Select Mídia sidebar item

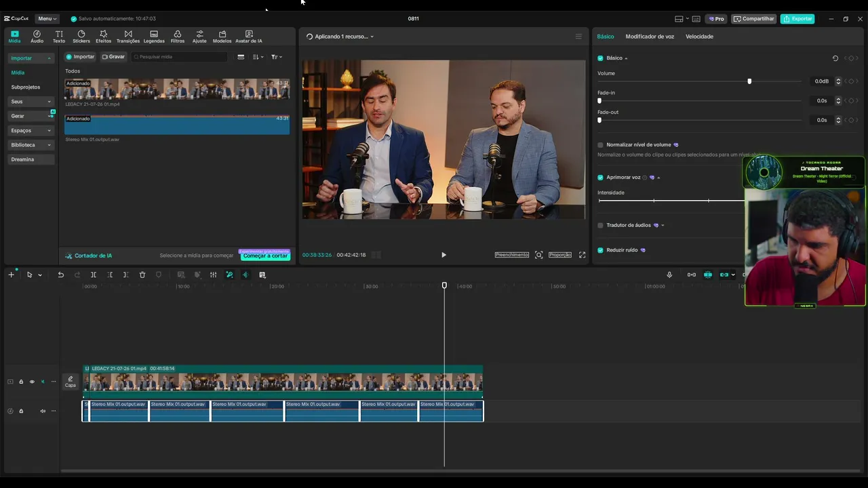pyautogui.click(x=18, y=73)
